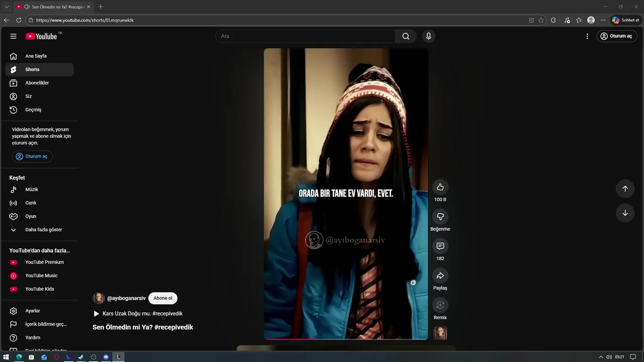
Task: Open Yardım in the sidebar
Action: click(x=39, y=338)
